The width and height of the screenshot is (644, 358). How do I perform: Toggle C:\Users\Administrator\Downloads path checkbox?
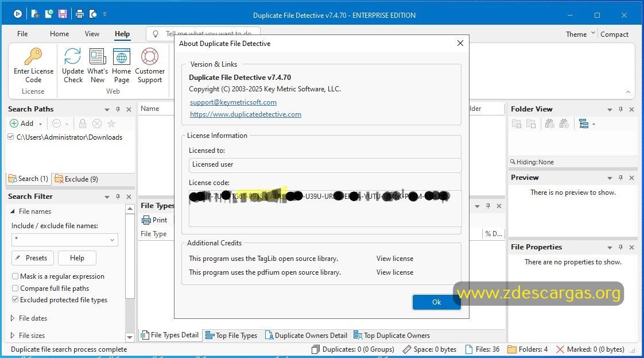[11, 137]
